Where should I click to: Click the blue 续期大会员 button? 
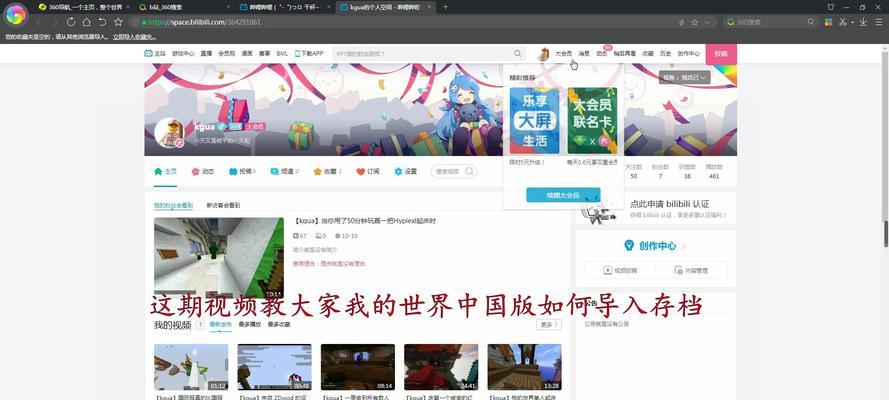(563, 195)
